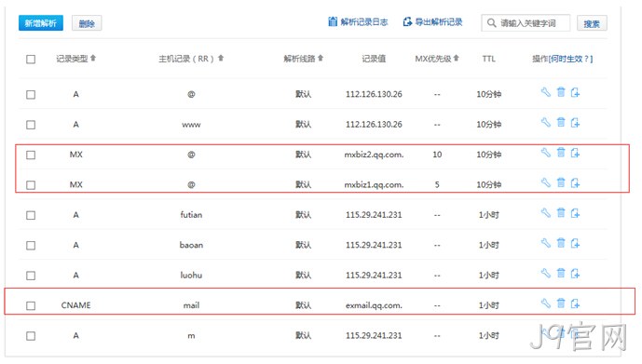Delete the futian record with trash icon
This screenshot has width=642, height=364.
[x=561, y=212]
